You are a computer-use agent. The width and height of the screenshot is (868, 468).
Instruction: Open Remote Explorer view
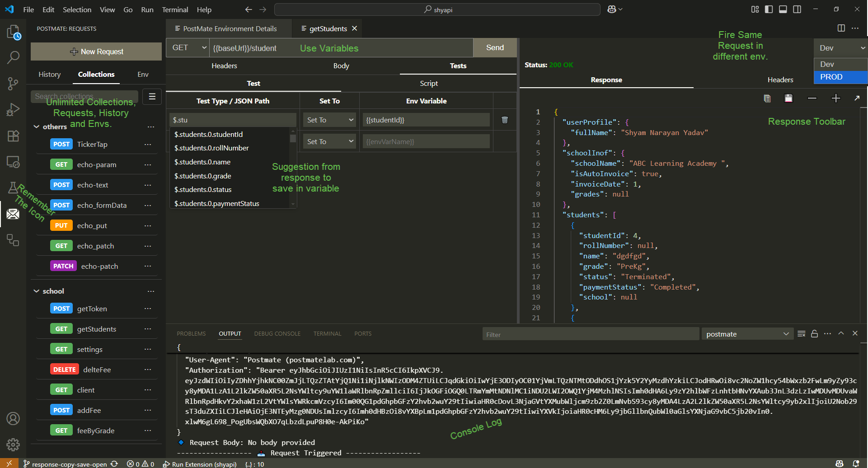coord(13,162)
